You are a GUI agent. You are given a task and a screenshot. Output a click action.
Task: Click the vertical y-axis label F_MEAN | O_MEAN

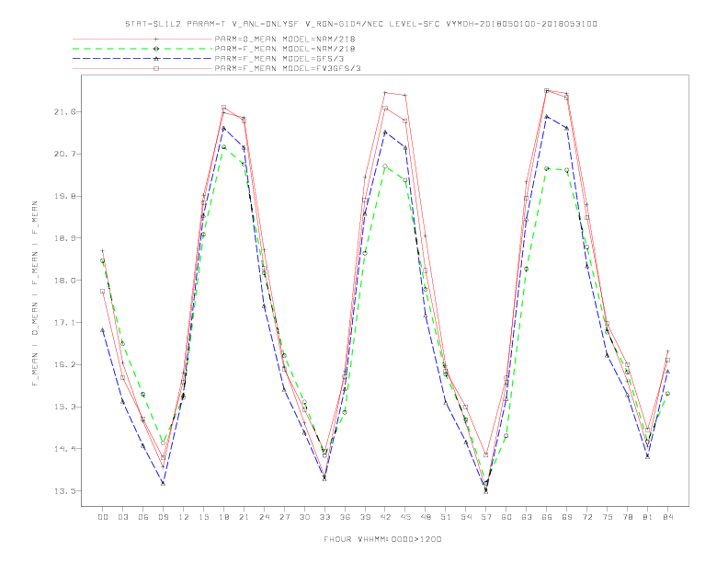(35, 293)
